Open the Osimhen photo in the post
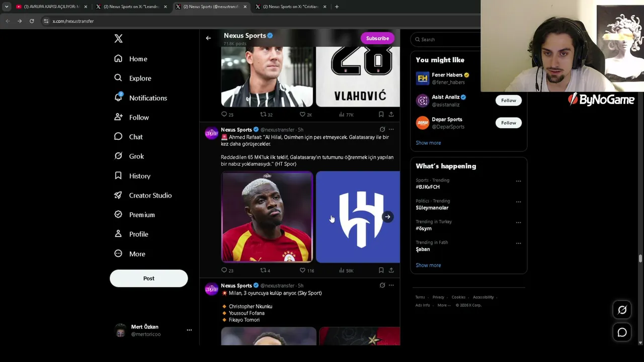The height and width of the screenshot is (362, 644). tap(267, 217)
